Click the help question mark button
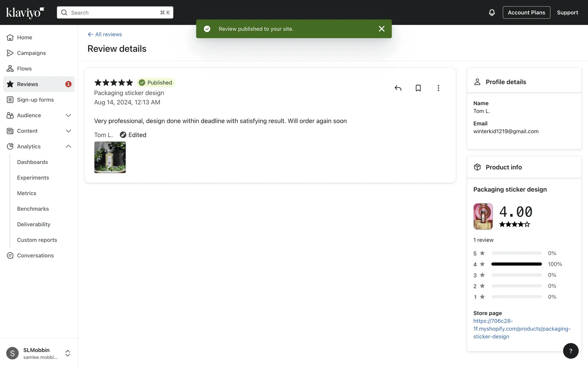 571,351
